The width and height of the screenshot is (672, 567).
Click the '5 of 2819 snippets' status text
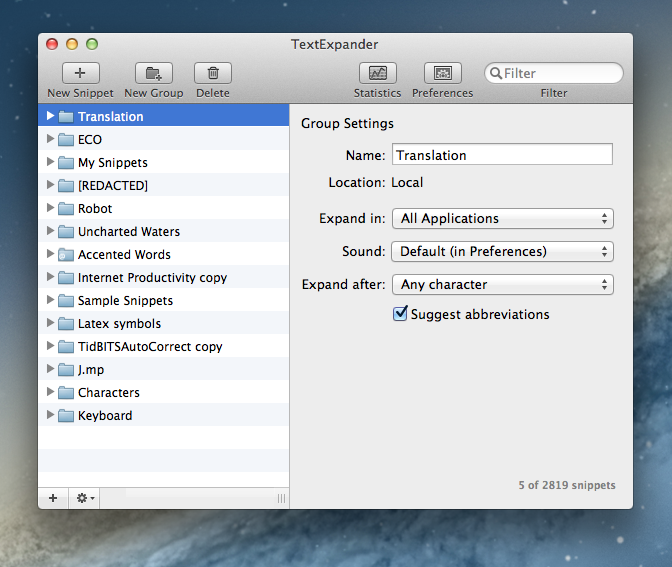(567, 485)
